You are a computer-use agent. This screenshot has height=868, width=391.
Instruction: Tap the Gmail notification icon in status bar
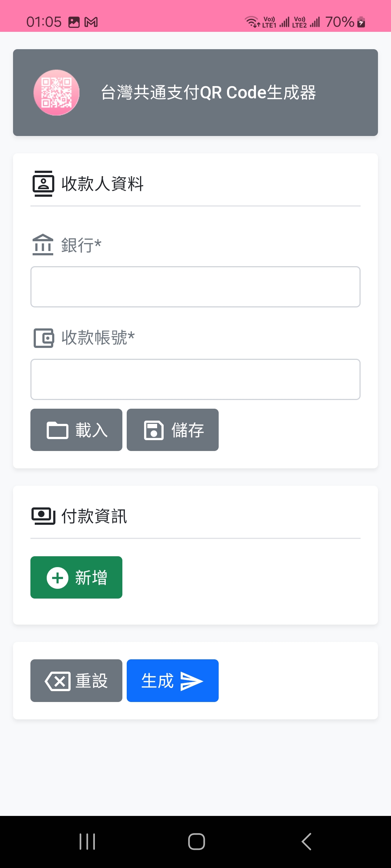(91, 22)
